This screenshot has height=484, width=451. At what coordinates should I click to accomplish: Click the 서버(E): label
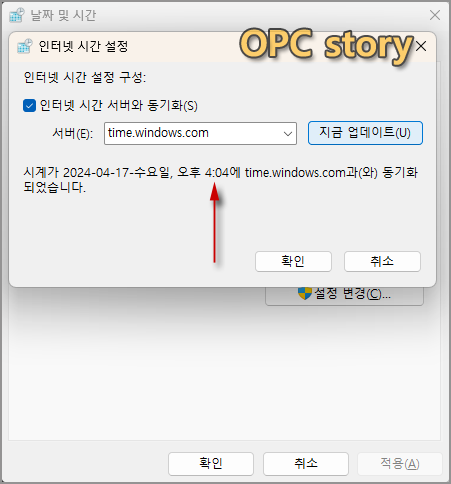point(73,134)
